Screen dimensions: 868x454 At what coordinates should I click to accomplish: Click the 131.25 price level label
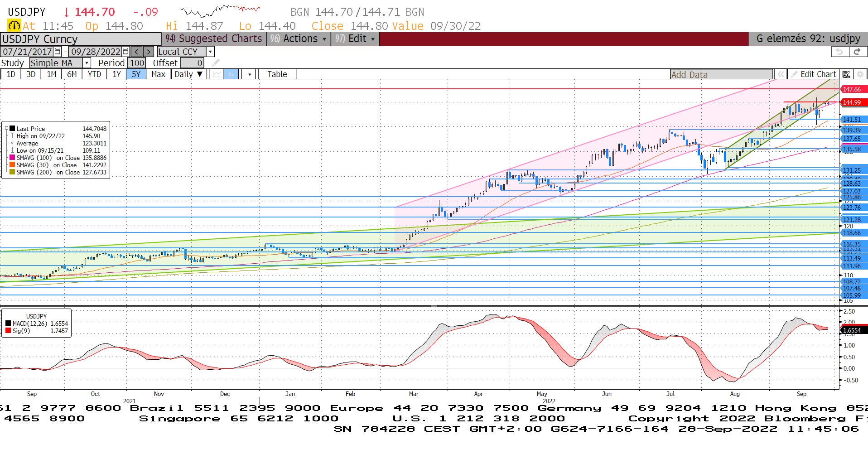point(854,170)
